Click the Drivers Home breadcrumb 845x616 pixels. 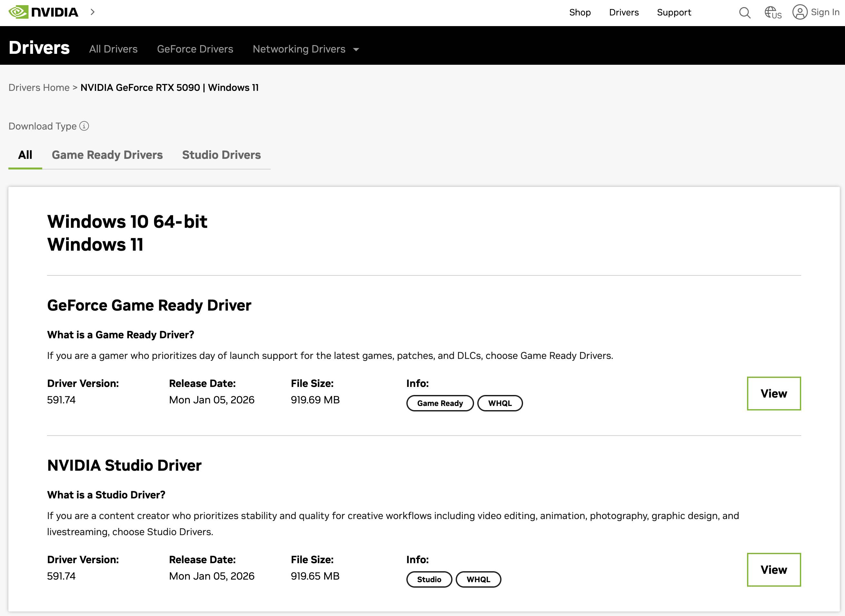coord(39,87)
